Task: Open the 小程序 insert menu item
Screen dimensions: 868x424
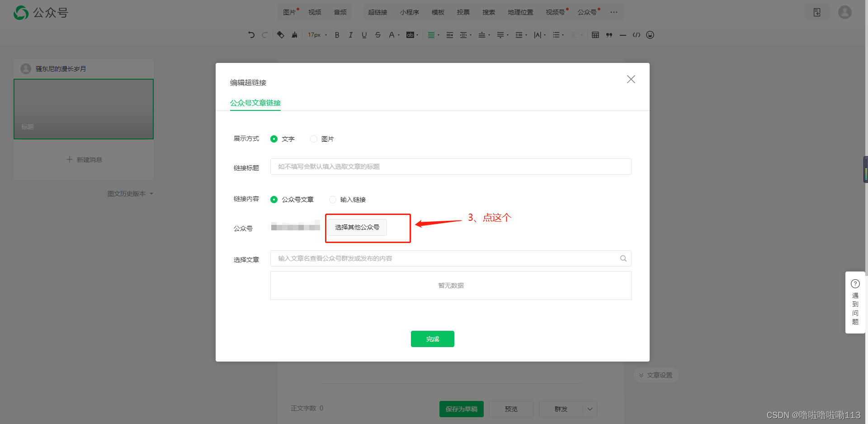Action: coord(410,12)
